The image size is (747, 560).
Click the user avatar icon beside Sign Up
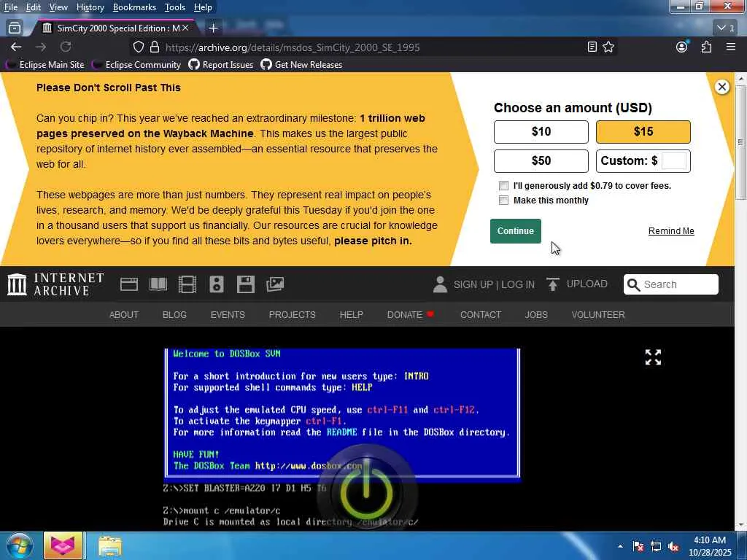pyautogui.click(x=440, y=284)
